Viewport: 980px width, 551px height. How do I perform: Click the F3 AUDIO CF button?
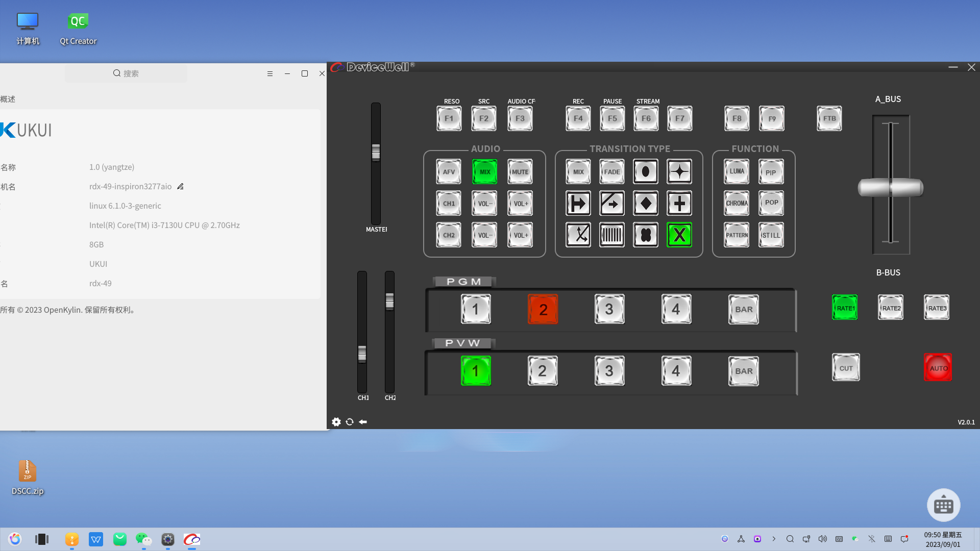point(520,118)
